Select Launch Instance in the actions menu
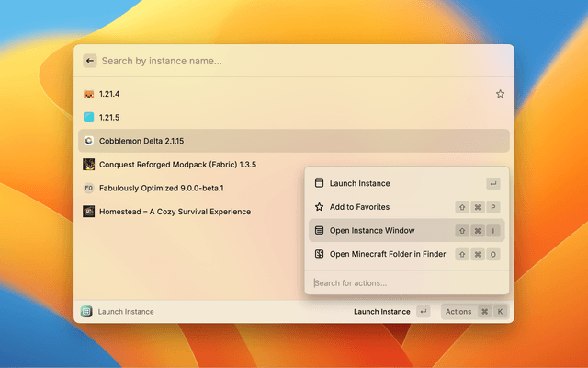588x368 pixels. coord(359,184)
